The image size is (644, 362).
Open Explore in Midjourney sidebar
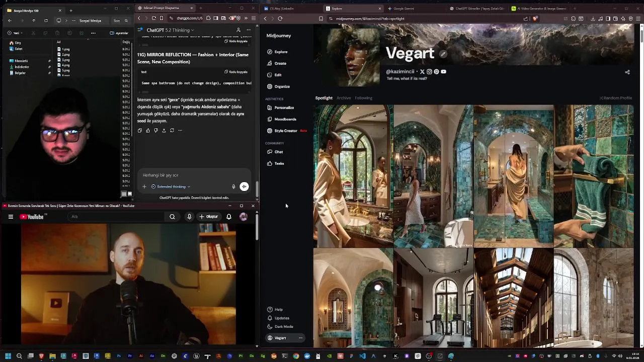(x=277, y=52)
